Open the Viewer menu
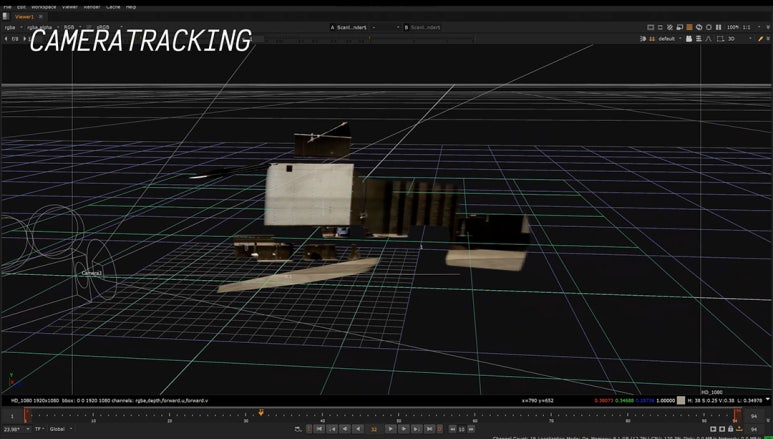The height and width of the screenshot is (439, 773). 70,7
